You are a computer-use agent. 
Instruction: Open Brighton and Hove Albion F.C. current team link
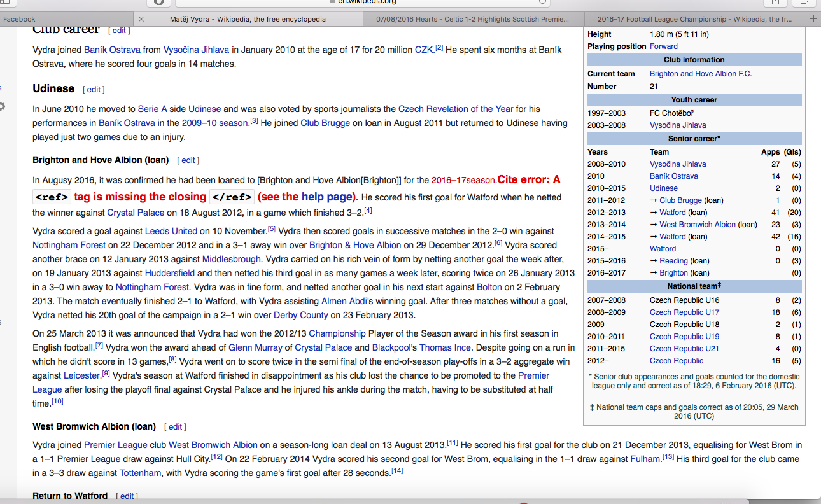(701, 74)
